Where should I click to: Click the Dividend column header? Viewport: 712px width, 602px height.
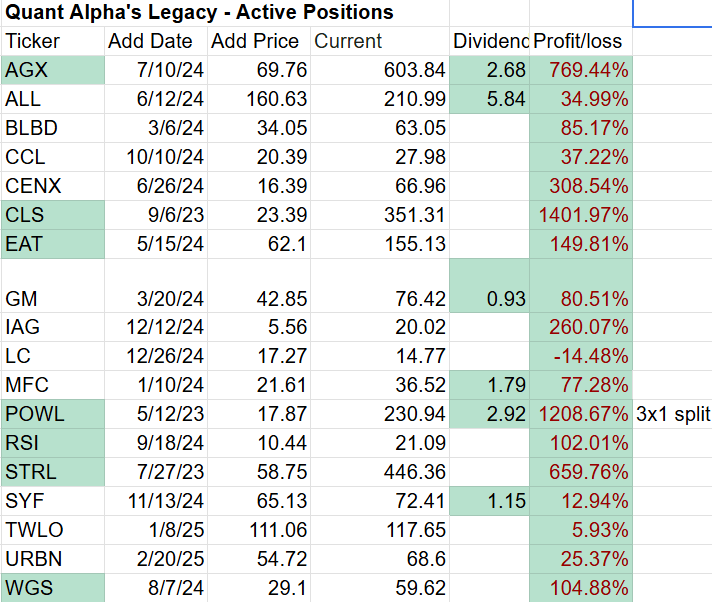(x=490, y=41)
